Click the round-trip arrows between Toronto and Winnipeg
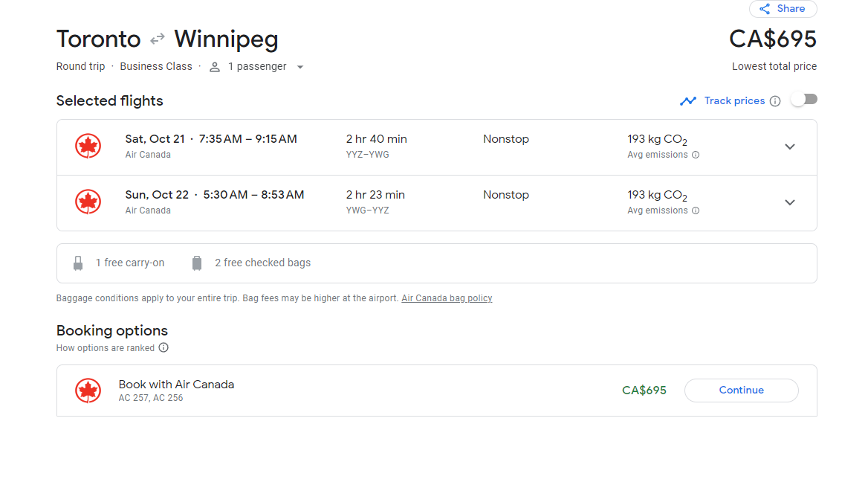Viewport: 868px width, 482px height. point(158,39)
